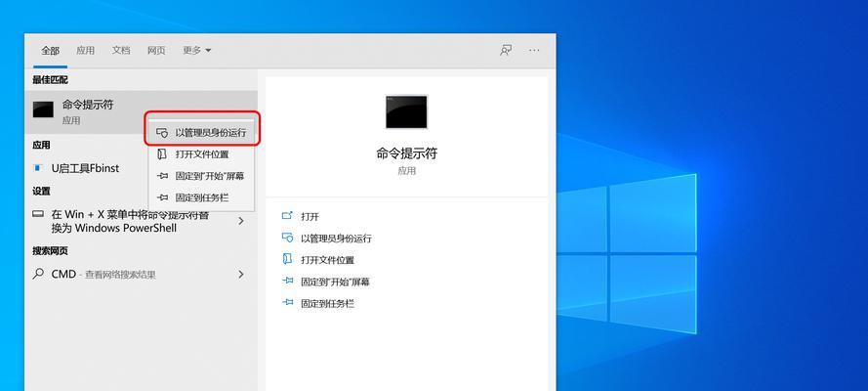Click the magnifier icon beside CMD

(38, 274)
